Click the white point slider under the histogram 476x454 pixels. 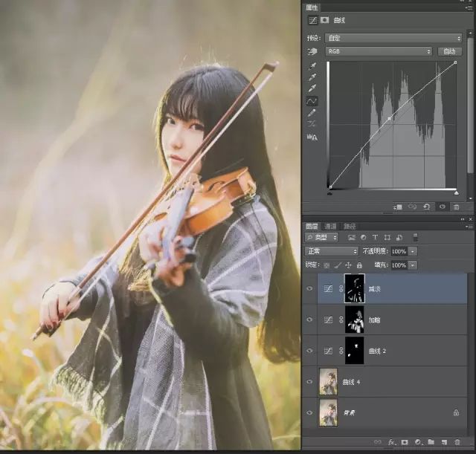pos(456,192)
